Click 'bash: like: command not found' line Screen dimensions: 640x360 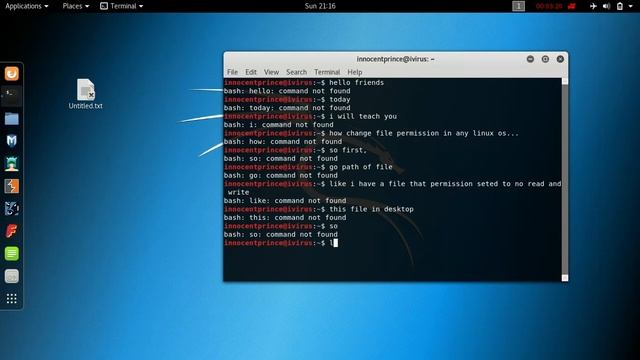[x=285, y=201]
